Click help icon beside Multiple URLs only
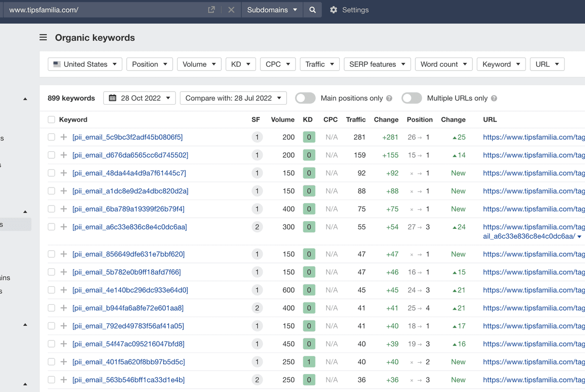 pyautogui.click(x=494, y=98)
